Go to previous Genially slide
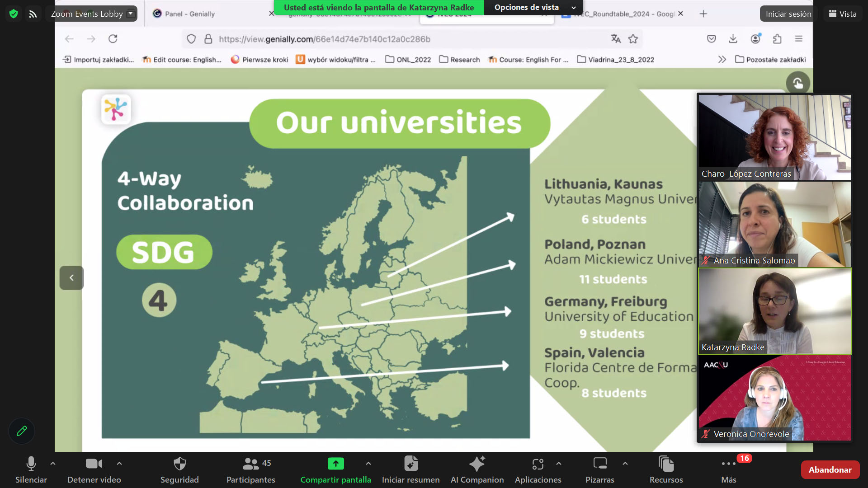 coord(71,278)
